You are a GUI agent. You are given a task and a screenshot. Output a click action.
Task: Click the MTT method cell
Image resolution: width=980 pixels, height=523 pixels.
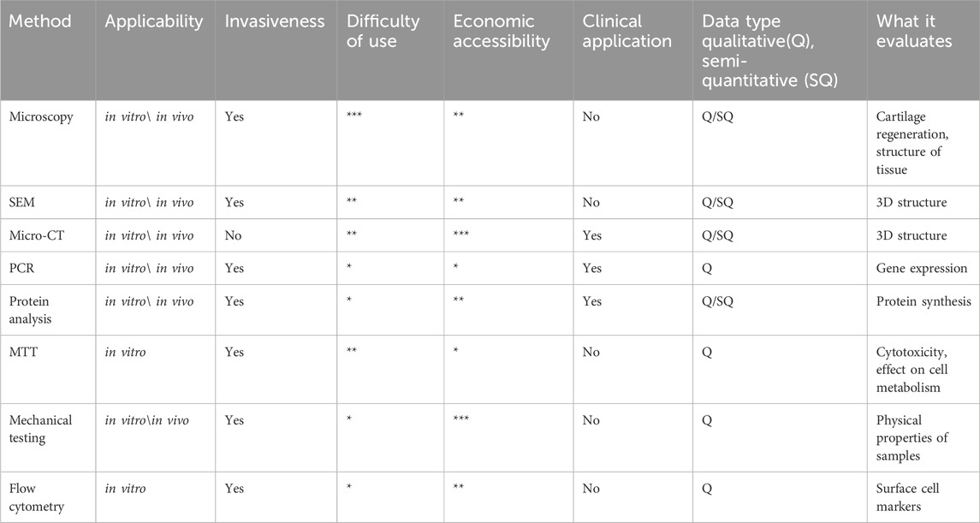pos(21,353)
